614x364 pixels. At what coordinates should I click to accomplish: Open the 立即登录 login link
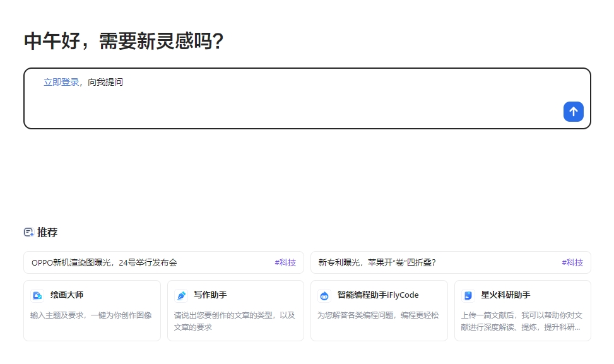pyautogui.click(x=61, y=82)
